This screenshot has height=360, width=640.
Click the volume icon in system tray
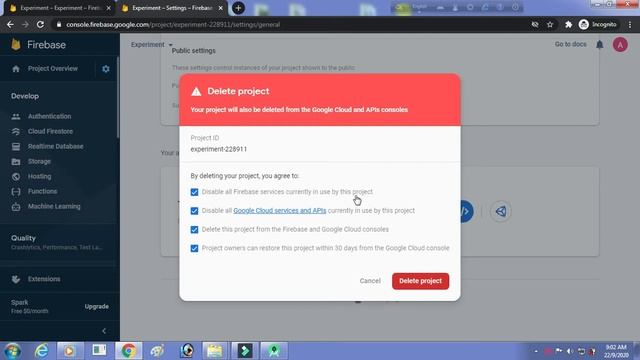point(570,351)
